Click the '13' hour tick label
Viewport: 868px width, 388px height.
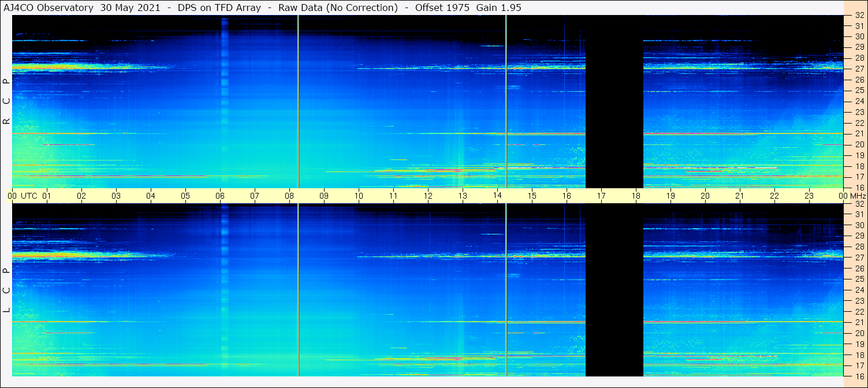pyautogui.click(x=463, y=196)
